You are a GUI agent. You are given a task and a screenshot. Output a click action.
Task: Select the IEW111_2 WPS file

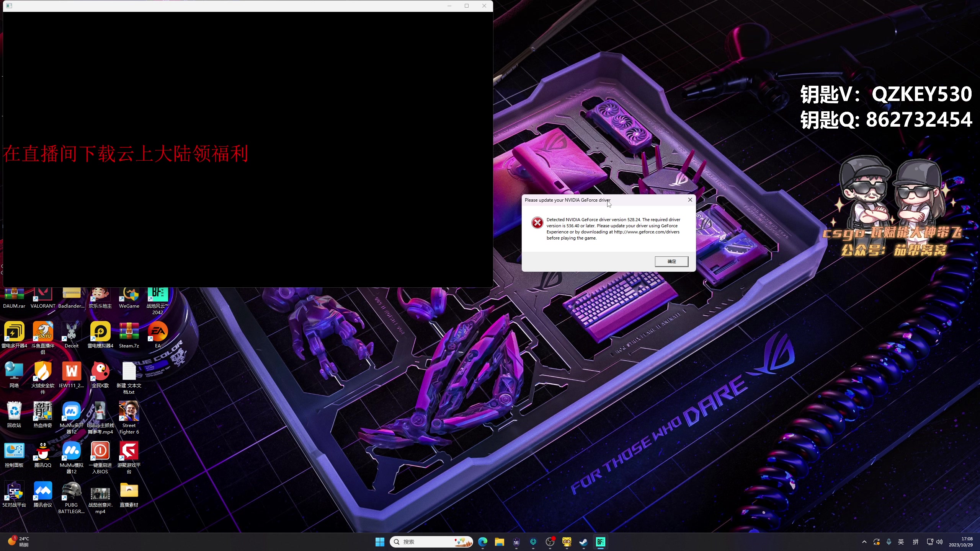pos(72,375)
